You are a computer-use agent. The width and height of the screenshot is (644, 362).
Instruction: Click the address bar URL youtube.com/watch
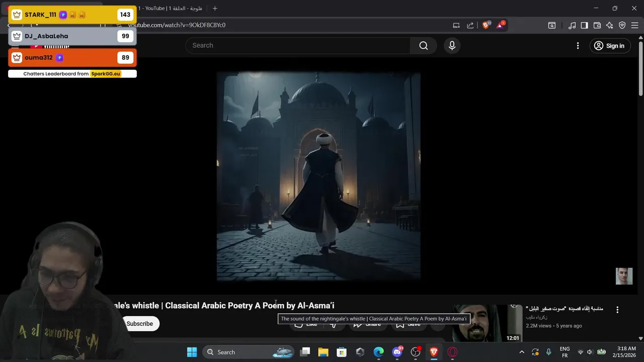(x=177, y=25)
